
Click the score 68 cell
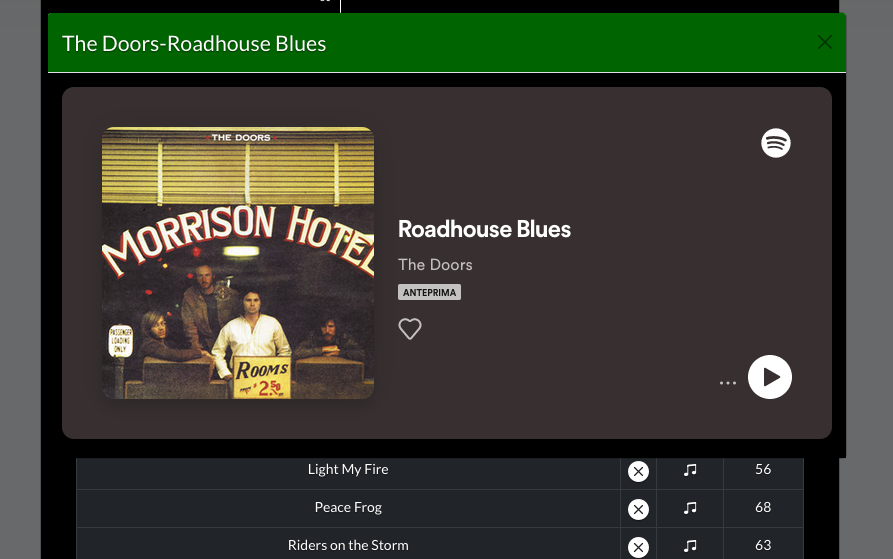tap(763, 507)
